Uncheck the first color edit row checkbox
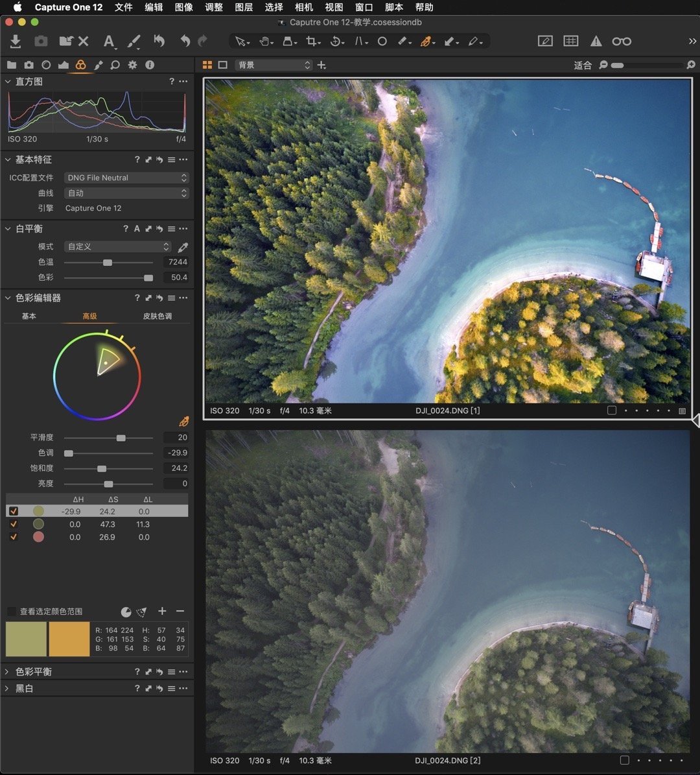Screen dimensions: 700x775 pyautogui.click(x=14, y=511)
